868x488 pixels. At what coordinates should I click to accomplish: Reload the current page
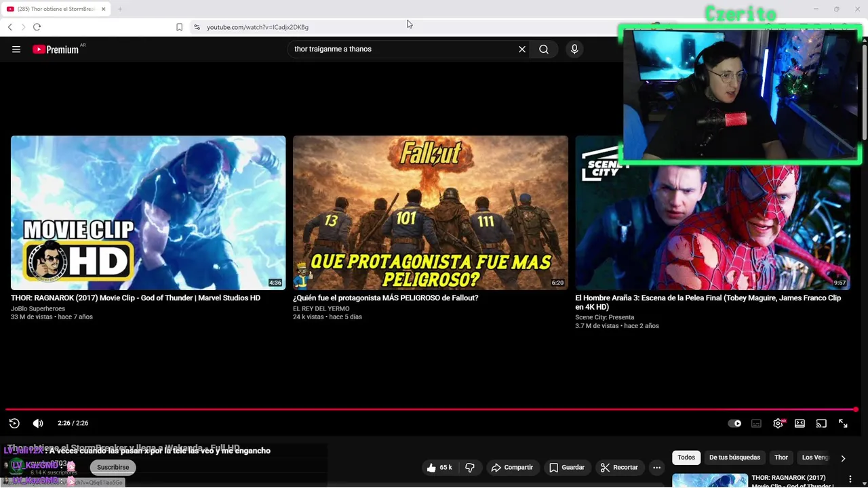37,27
